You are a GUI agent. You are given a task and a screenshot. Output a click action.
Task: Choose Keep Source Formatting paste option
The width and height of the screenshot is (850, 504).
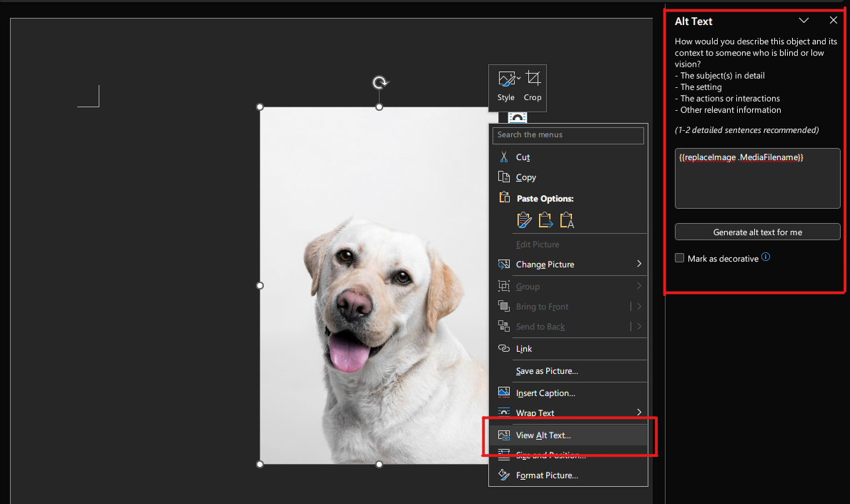[x=524, y=221]
